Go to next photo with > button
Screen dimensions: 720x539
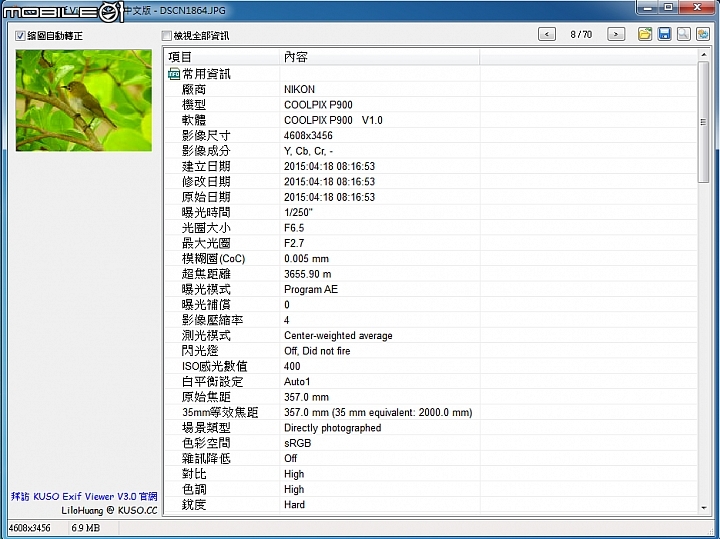point(616,34)
